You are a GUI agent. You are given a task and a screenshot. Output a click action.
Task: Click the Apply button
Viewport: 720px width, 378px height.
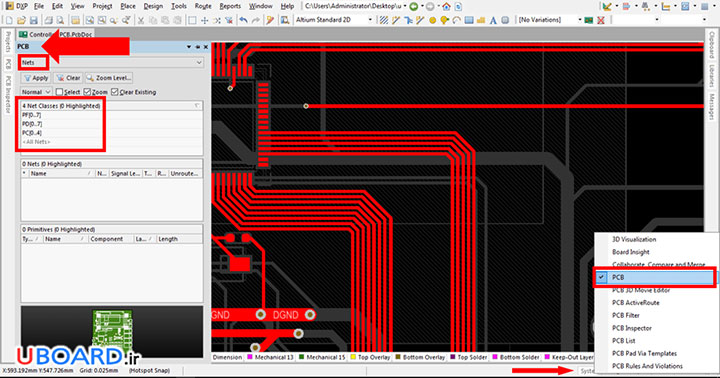[36, 78]
